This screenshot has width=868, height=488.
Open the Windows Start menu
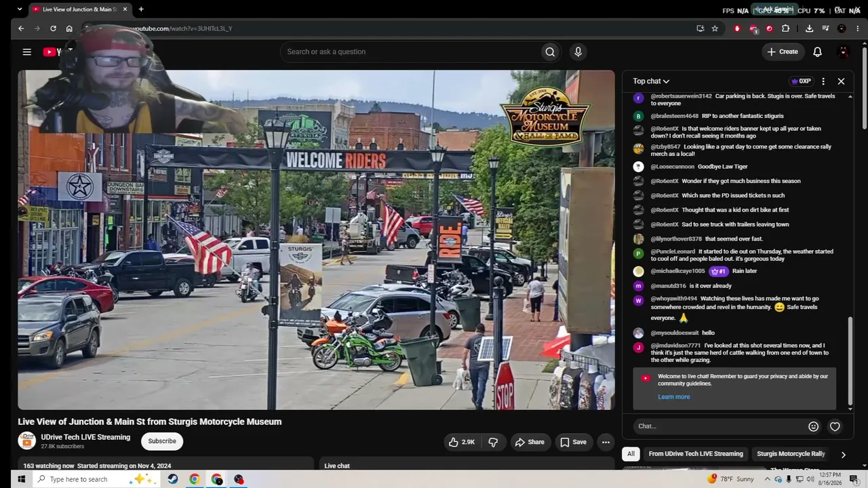(21, 479)
